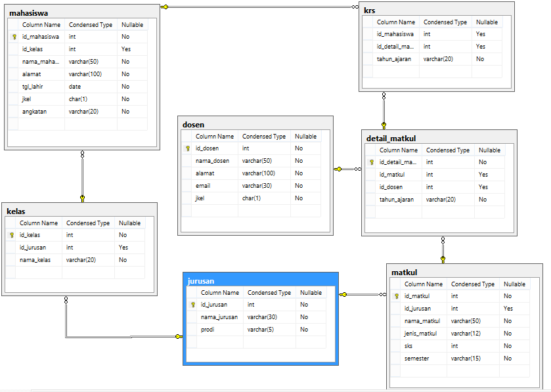Click the primary key icon beside id_matkul in matkul
551x392 pixels.
pyautogui.click(x=397, y=296)
